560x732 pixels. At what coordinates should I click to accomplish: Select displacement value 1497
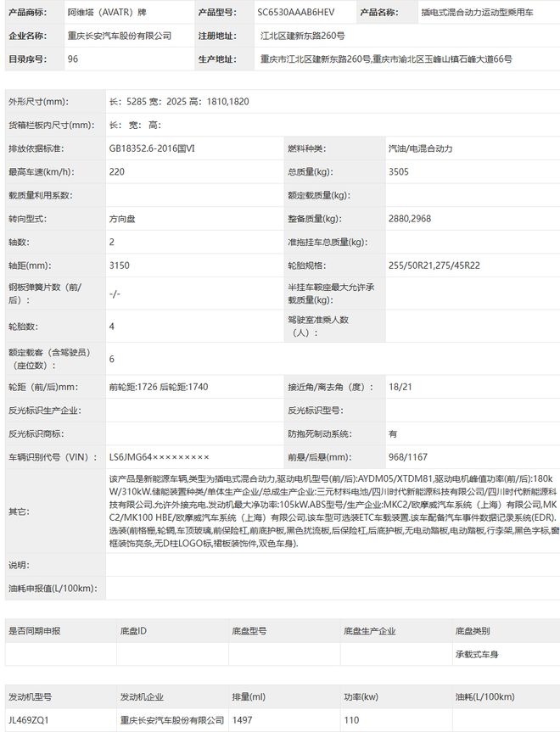[x=242, y=720]
